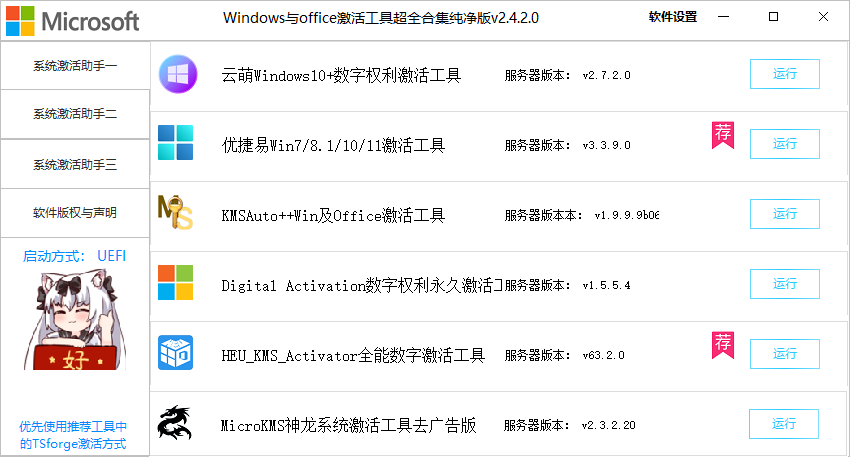Run the 云萌Windows10 digital license tool
This screenshot has height=457, width=850.
(x=785, y=74)
